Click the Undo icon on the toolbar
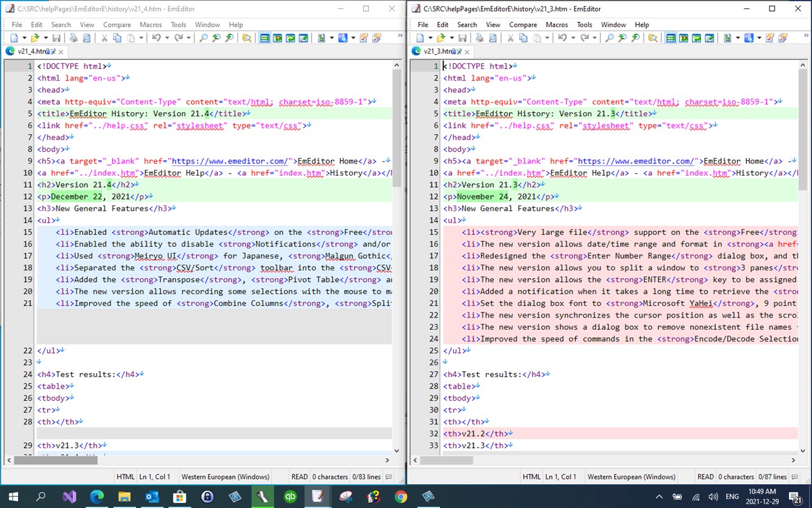 (157, 38)
